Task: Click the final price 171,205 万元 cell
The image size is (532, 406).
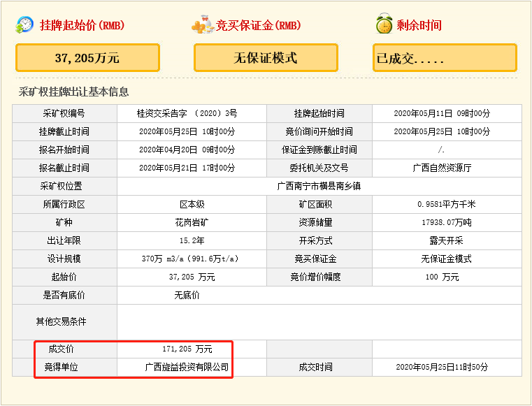Action: [187, 349]
